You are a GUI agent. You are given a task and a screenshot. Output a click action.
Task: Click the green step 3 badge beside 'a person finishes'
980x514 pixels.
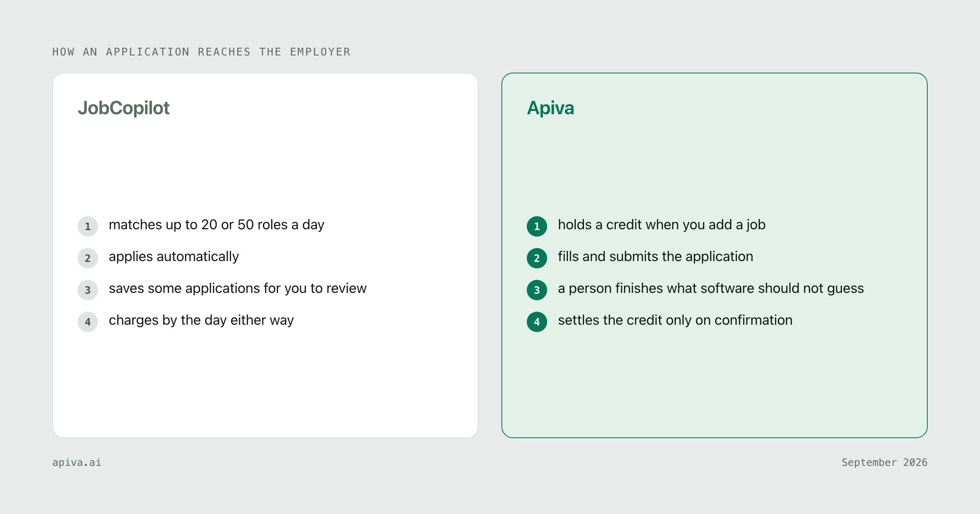pos(537,290)
